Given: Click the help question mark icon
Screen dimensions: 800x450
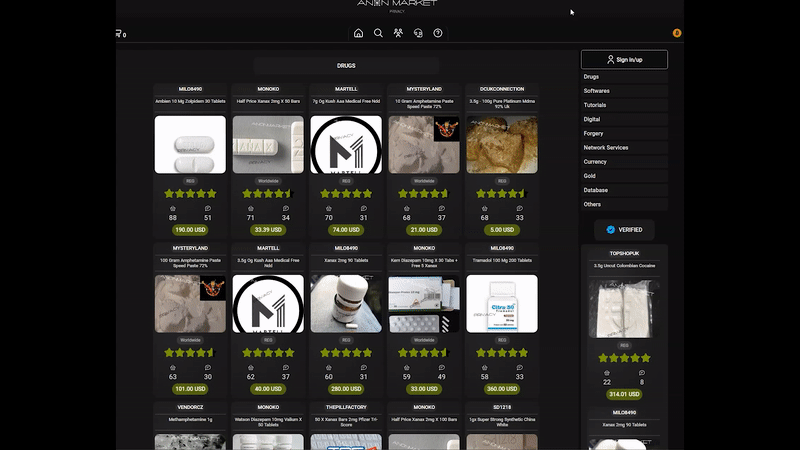Looking at the screenshot, I should tap(438, 33).
